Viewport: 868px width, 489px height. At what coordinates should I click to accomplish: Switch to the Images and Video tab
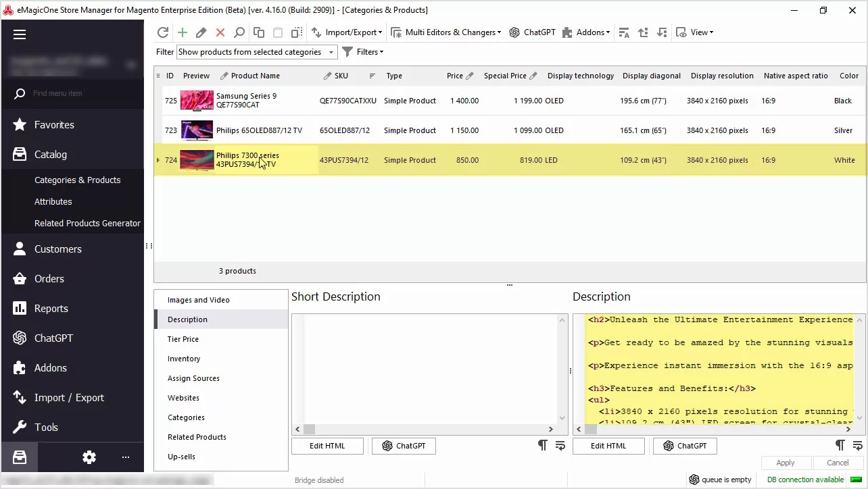[x=221, y=300]
